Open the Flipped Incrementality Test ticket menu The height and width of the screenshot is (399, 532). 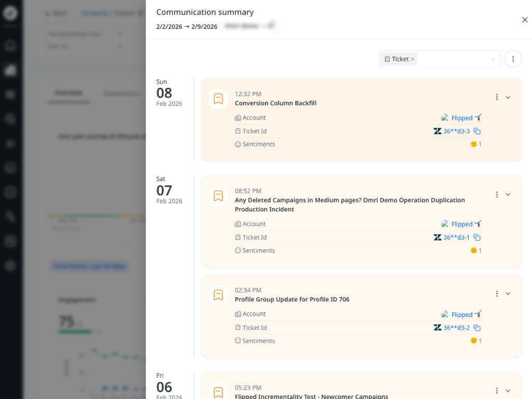(497, 391)
